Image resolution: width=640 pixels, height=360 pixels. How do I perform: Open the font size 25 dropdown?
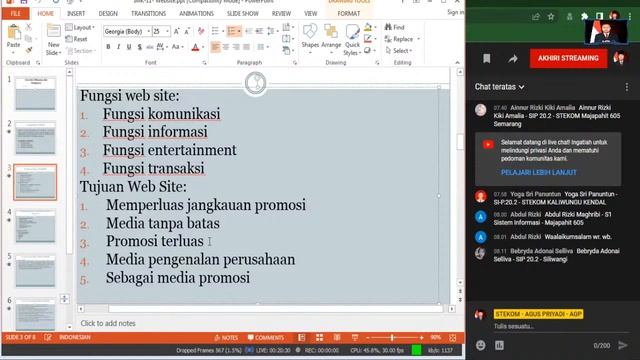click(x=167, y=31)
